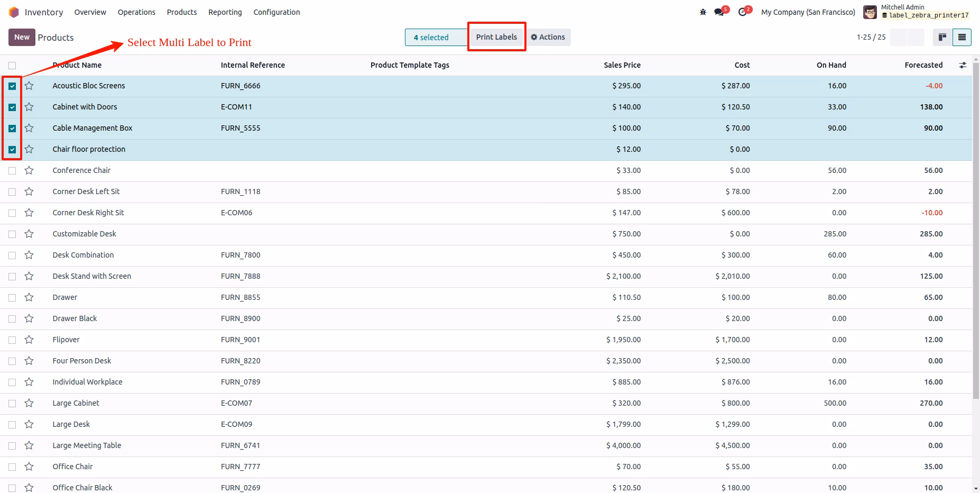This screenshot has width=980, height=493.
Task: Uncheck the Cabinet with Doors checkbox
Action: pyautogui.click(x=12, y=107)
